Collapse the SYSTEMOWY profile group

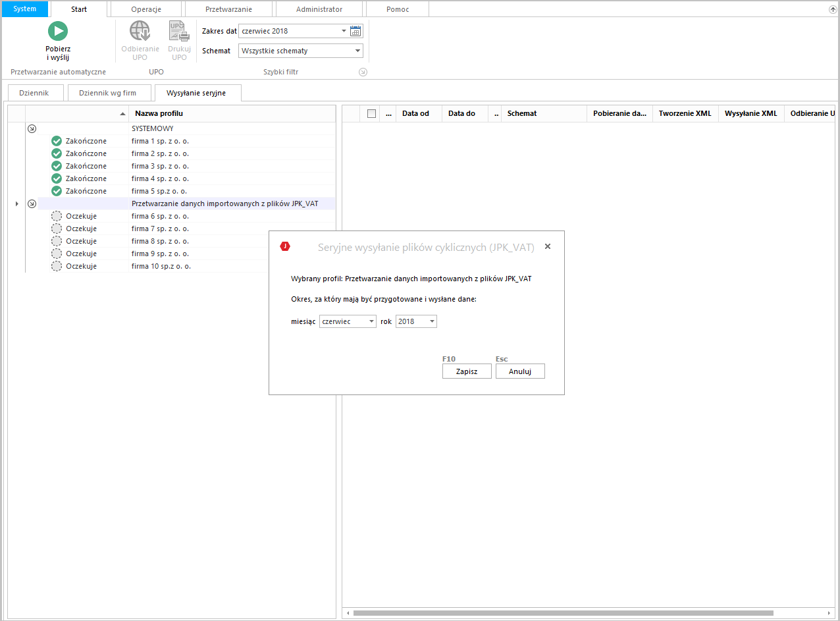32,128
